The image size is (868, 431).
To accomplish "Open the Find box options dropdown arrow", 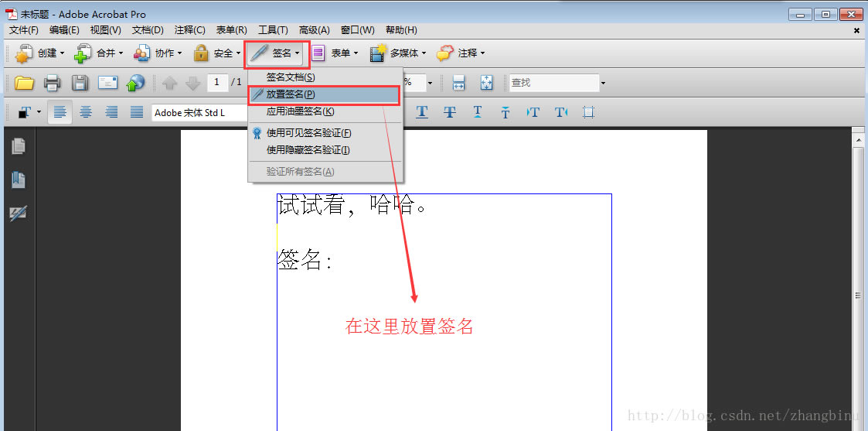I will click(x=603, y=83).
